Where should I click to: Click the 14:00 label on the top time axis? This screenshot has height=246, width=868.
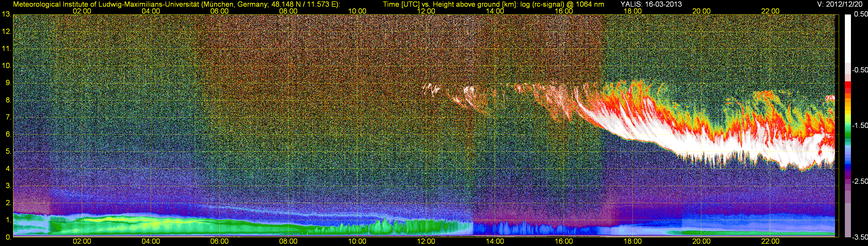(x=495, y=11)
